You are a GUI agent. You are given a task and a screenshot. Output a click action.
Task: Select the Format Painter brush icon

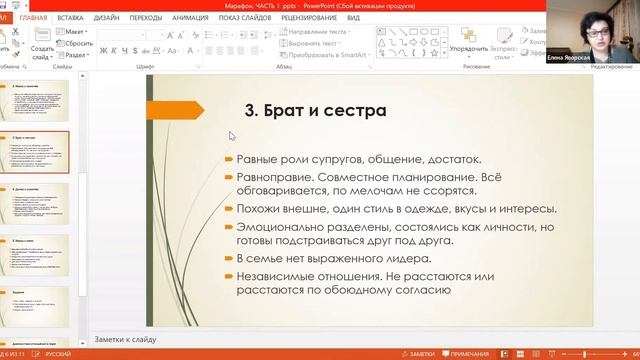point(16,54)
